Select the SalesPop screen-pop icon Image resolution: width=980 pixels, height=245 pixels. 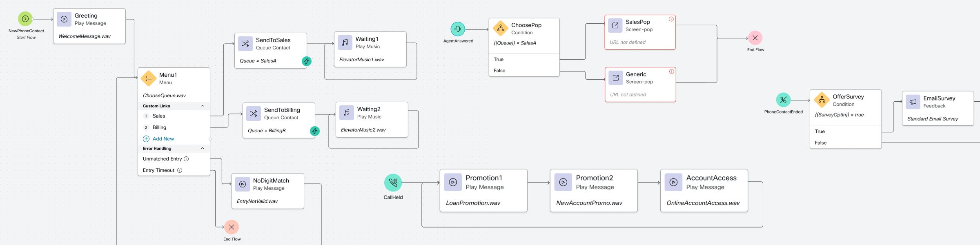[615, 25]
